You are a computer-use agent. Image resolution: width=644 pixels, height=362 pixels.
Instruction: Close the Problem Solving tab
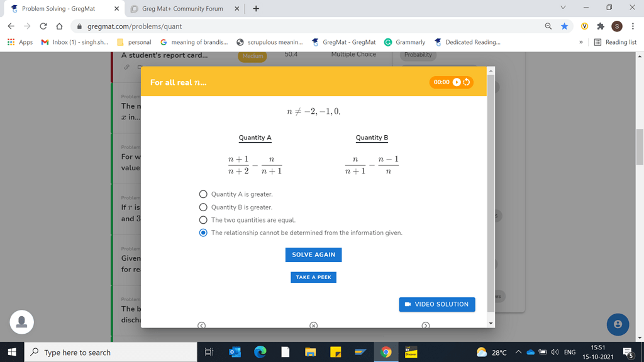116,9
